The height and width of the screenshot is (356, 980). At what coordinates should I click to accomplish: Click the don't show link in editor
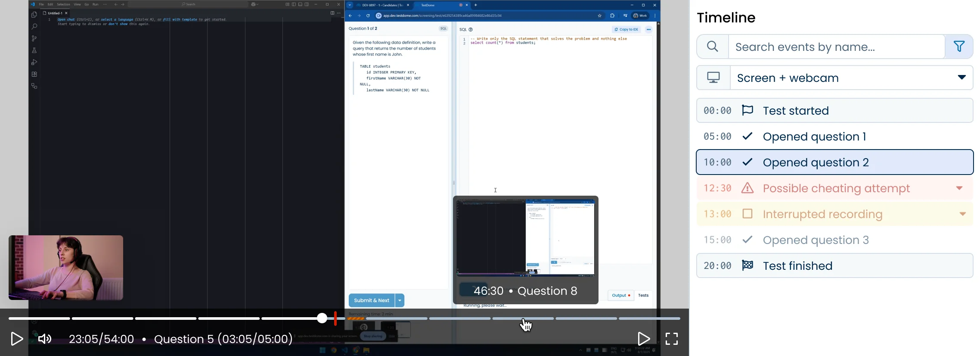[118, 24]
